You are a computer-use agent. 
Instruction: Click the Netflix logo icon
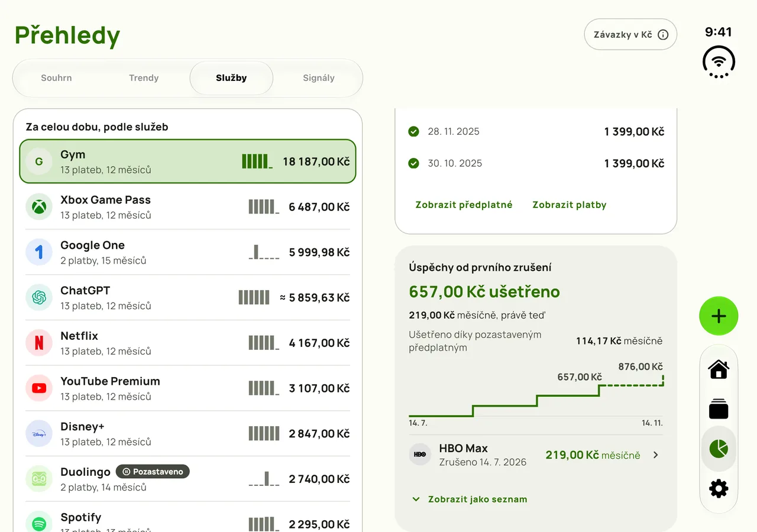pos(39,343)
